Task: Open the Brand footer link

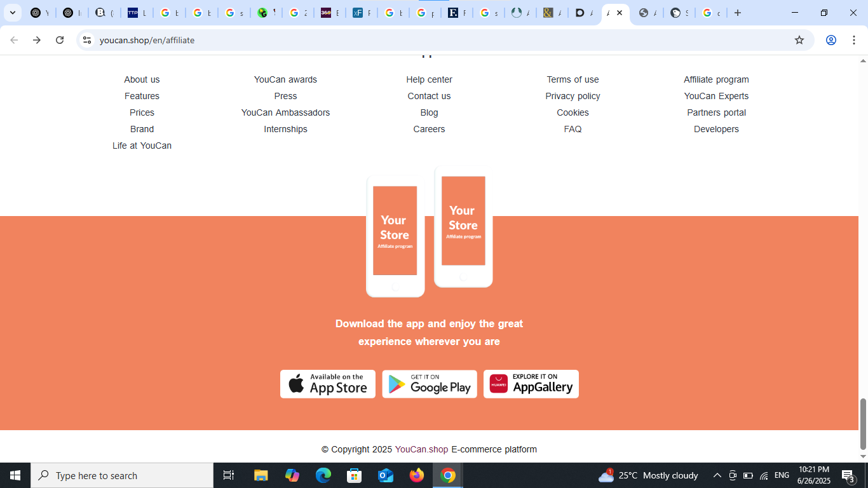Action: (x=142, y=129)
